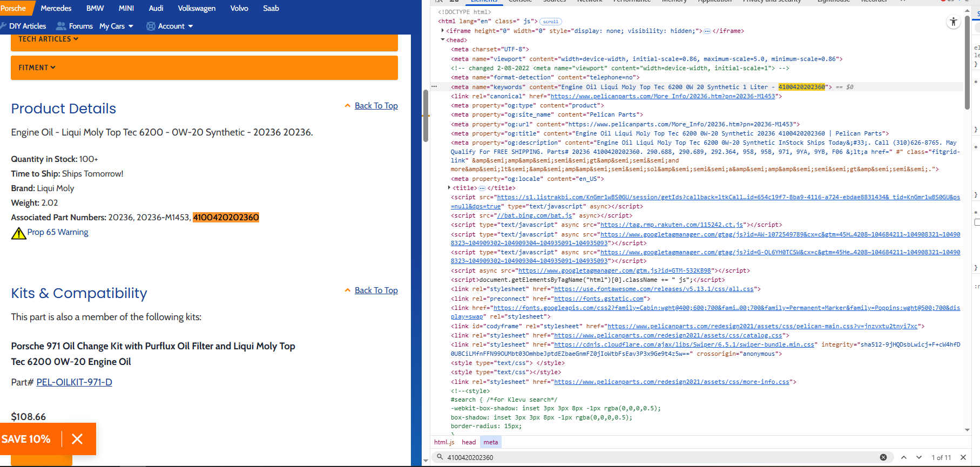
Task: Click highlighted part number 4100420202360 on page
Action: coord(226,218)
